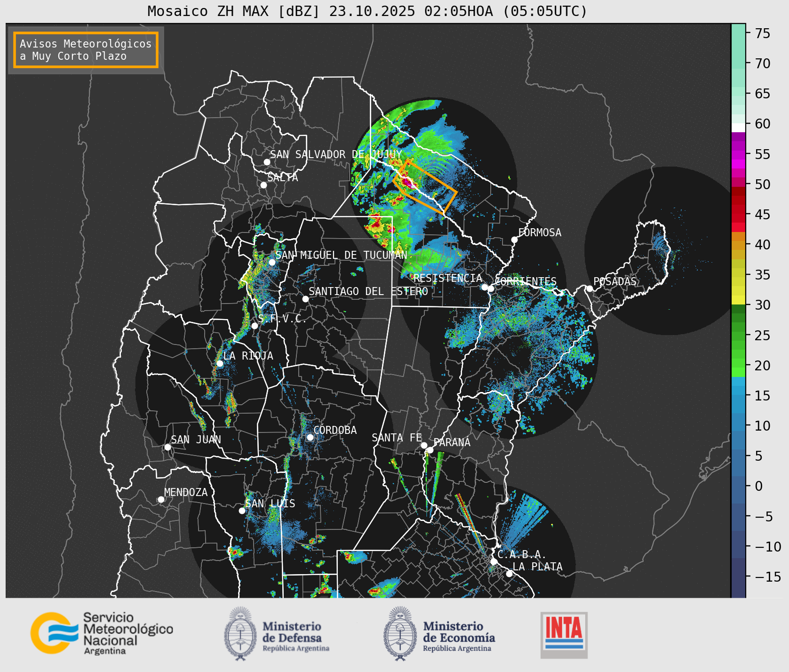Click the 45 dBZ red band on scale
Screen dimensions: 789x672
[x=738, y=214]
